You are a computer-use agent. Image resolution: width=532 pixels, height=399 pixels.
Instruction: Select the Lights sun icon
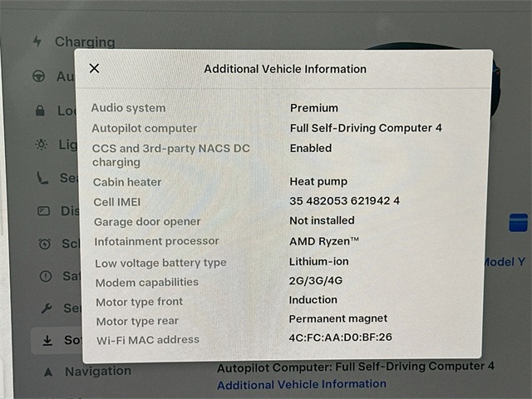click(42, 145)
